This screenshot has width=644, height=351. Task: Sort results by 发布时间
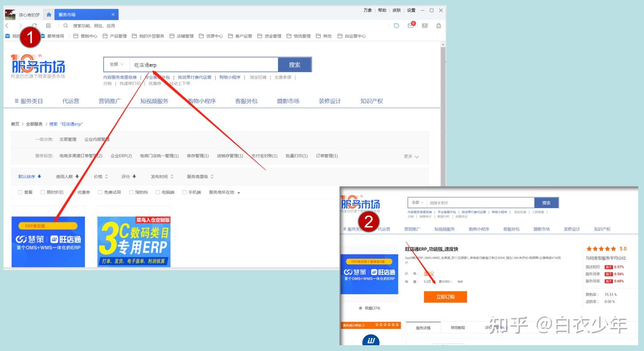[x=162, y=177]
